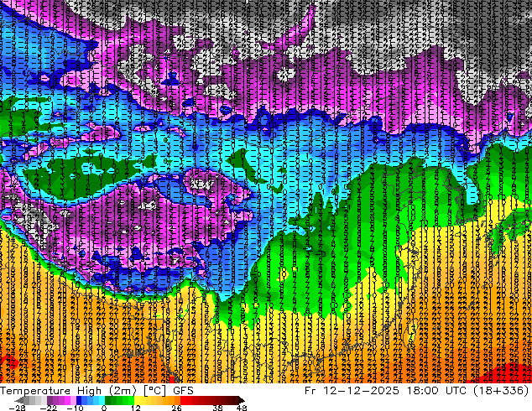Click the 26 legend label

[x=176, y=408]
